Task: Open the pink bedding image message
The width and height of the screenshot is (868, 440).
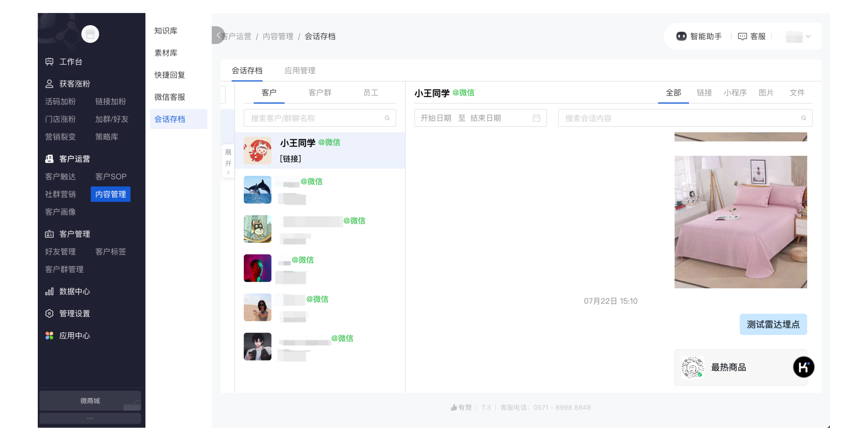Action: click(741, 222)
